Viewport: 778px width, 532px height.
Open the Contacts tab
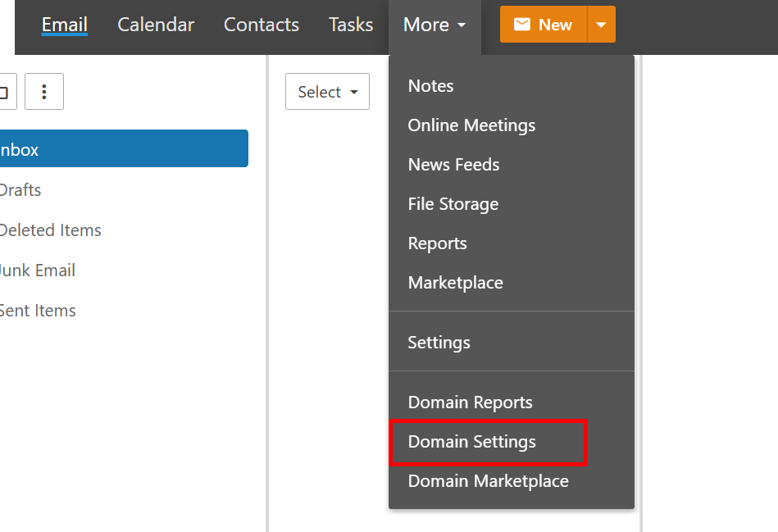tap(262, 25)
